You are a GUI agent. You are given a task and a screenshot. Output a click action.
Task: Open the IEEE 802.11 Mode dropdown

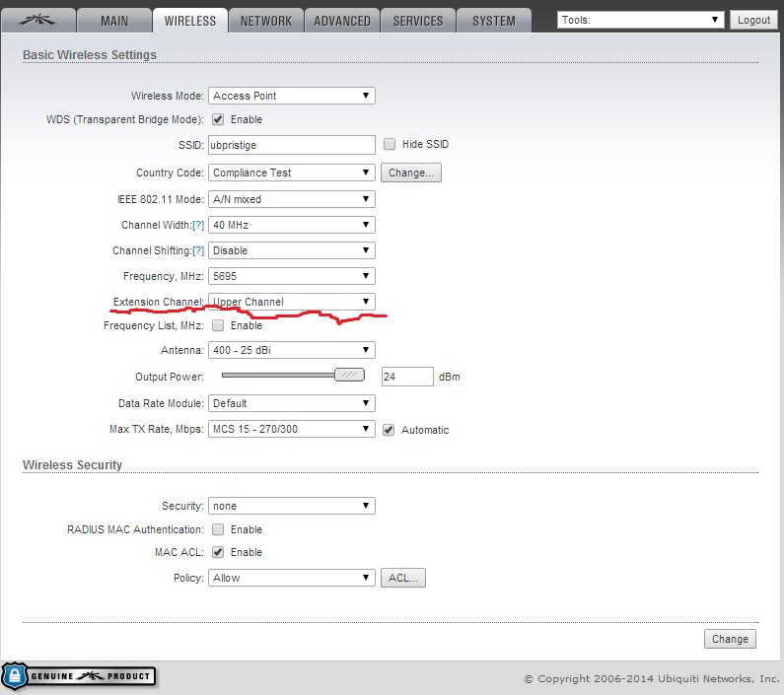pos(292,199)
